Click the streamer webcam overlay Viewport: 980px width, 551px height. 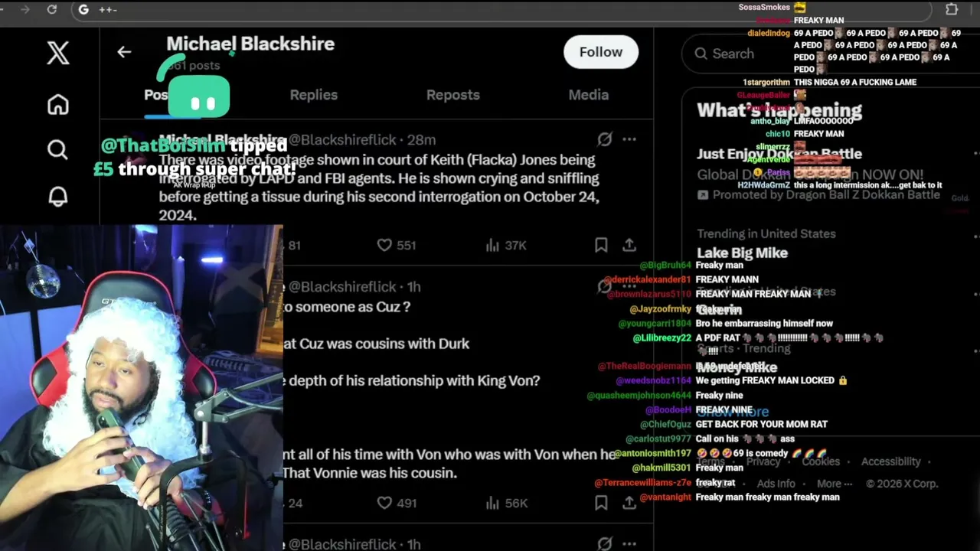coord(142,388)
